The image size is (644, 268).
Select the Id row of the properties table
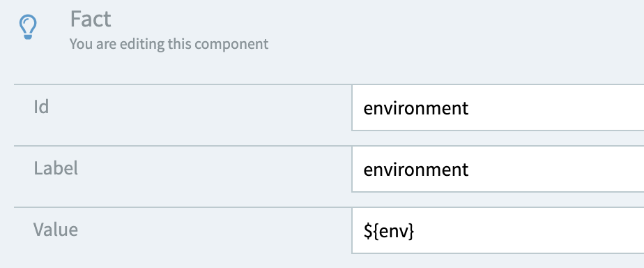tap(329, 107)
